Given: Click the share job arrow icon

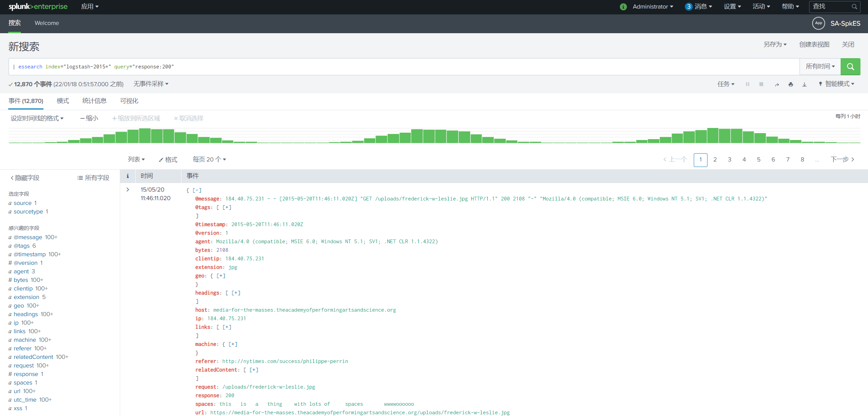Looking at the screenshot, I should tap(777, 84).
